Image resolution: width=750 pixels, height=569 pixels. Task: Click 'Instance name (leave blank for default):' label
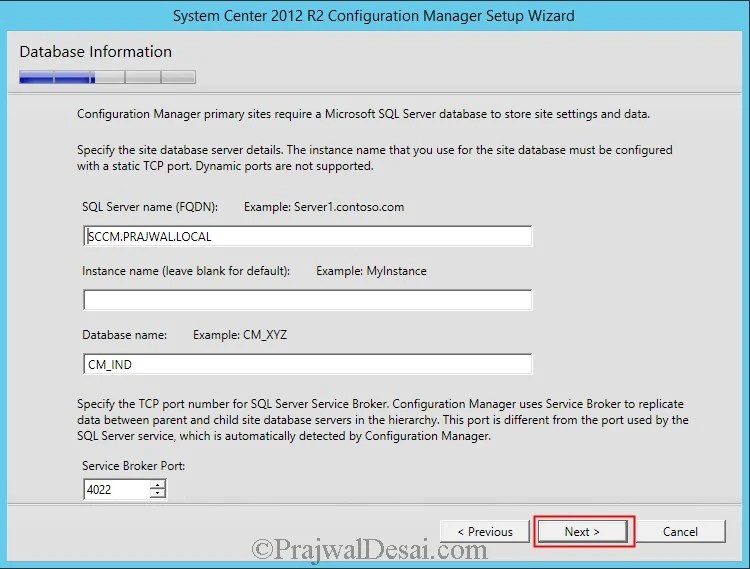[x=186, y=271]
